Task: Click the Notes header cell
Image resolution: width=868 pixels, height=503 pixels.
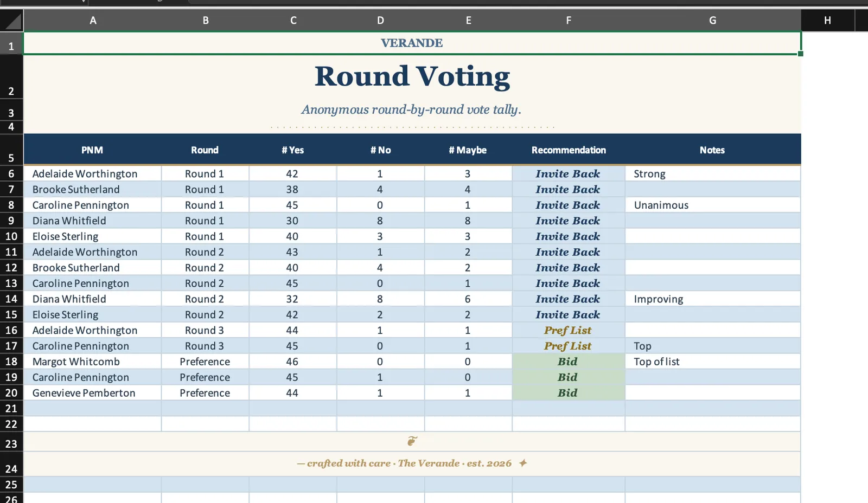Action: point(713,150)
